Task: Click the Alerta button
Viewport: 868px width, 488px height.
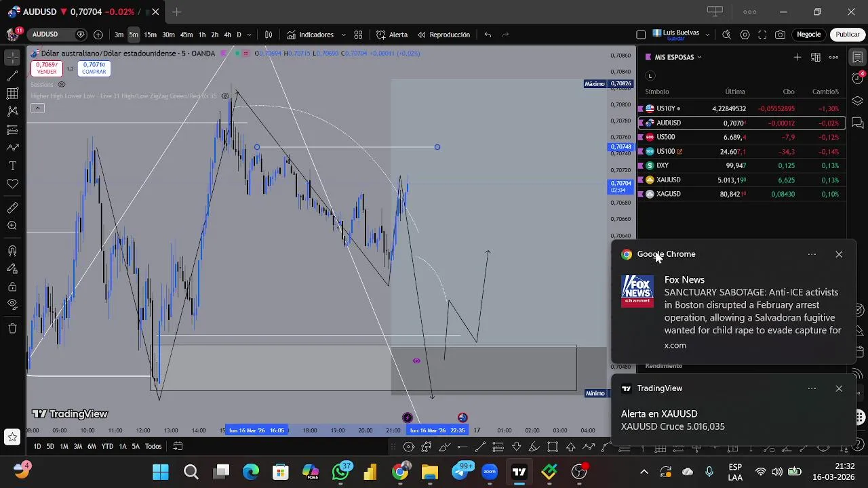Action: [392, 35]
